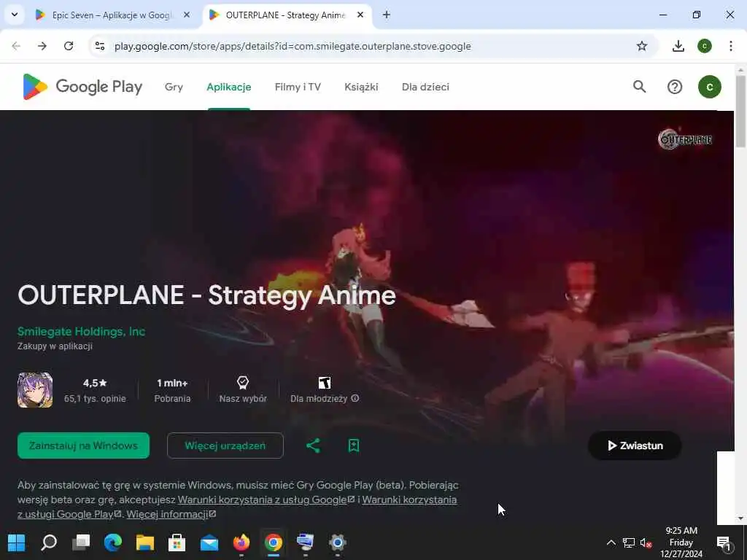Click Zainstaluj na Windows button
The width and height of the screenshot is (747, 560).
coord(83,446)
